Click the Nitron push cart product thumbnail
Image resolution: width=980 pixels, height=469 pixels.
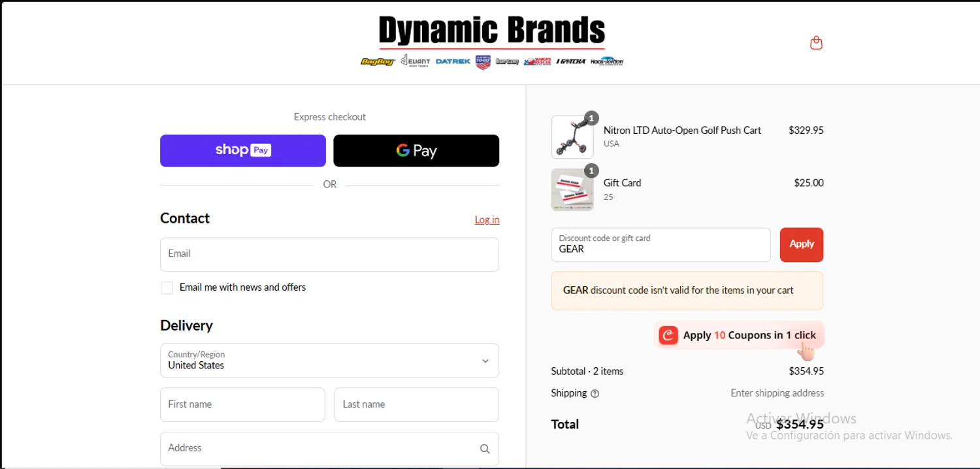pos(572,137)
